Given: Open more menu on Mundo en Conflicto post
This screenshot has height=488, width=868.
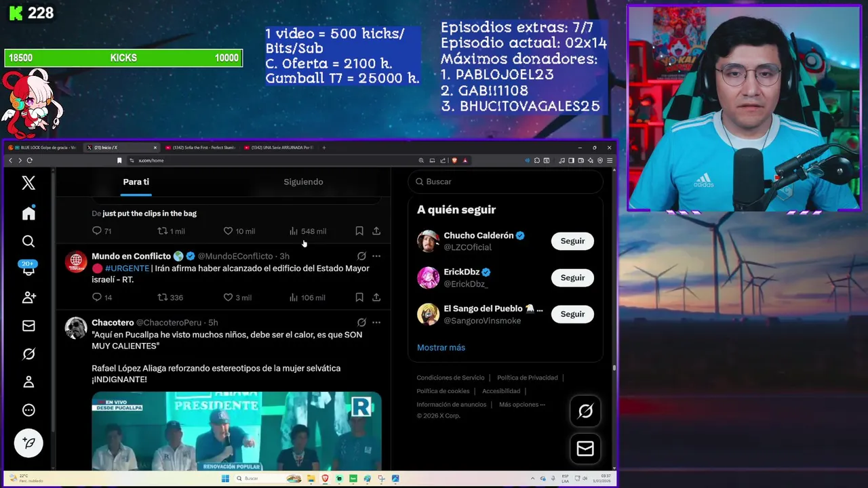Looking at the screenshot, I should [376, 256].
